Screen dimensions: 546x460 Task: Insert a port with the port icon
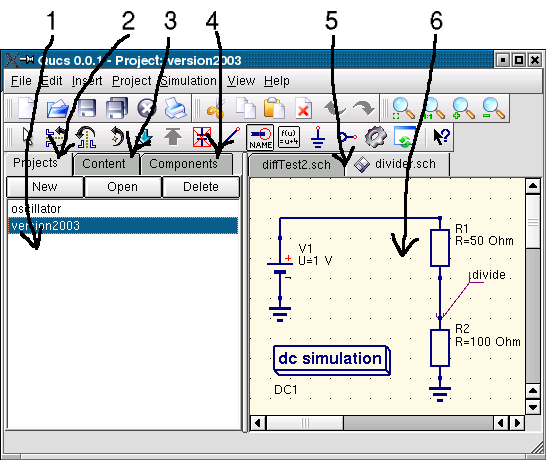coord(348,137)
